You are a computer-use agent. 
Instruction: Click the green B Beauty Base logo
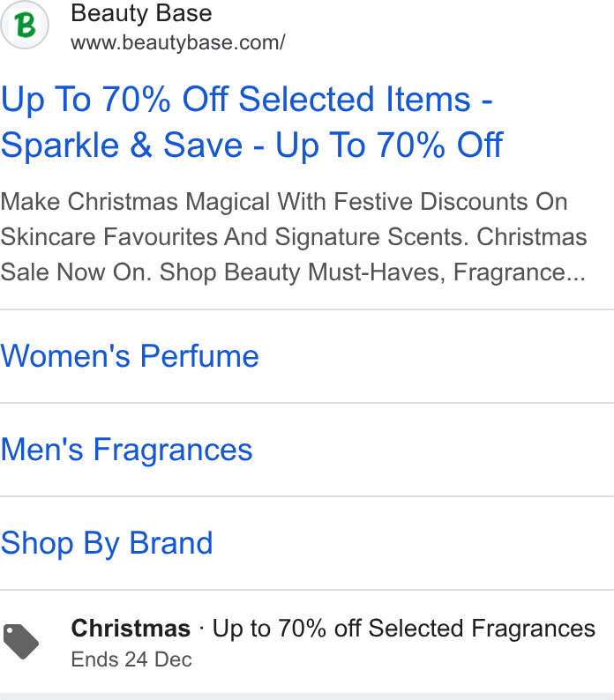[25, 25]
